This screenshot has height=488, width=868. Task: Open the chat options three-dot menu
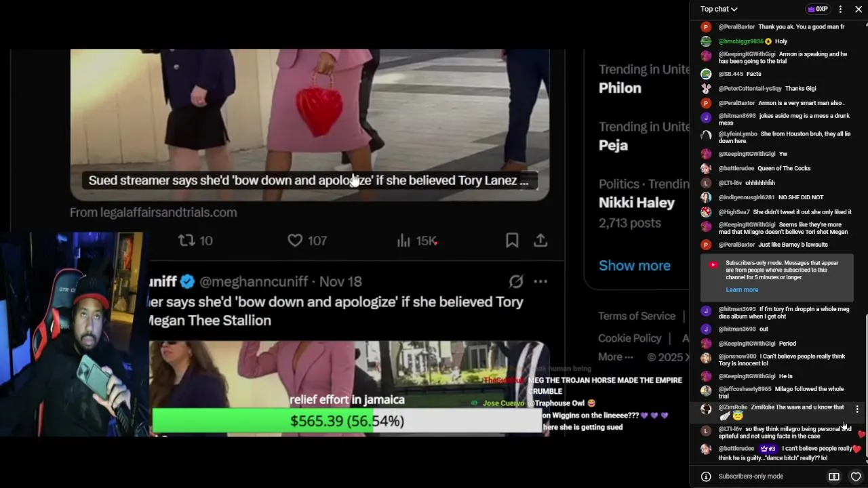840,9
